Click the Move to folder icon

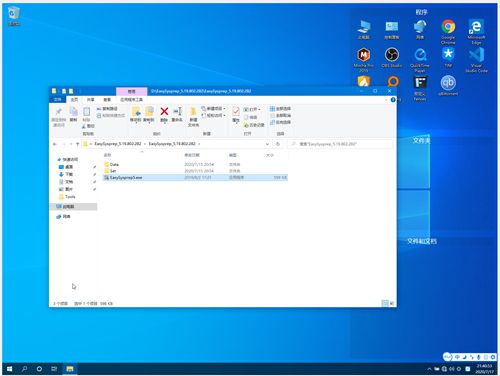[136, 111]
